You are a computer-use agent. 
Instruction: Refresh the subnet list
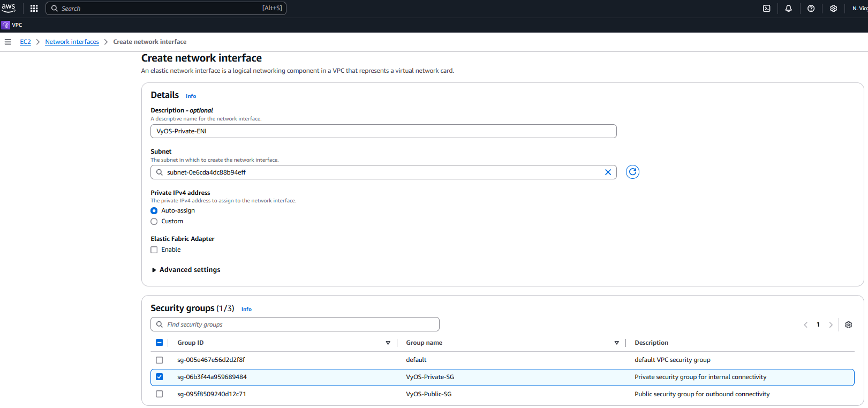coord(632,172)
